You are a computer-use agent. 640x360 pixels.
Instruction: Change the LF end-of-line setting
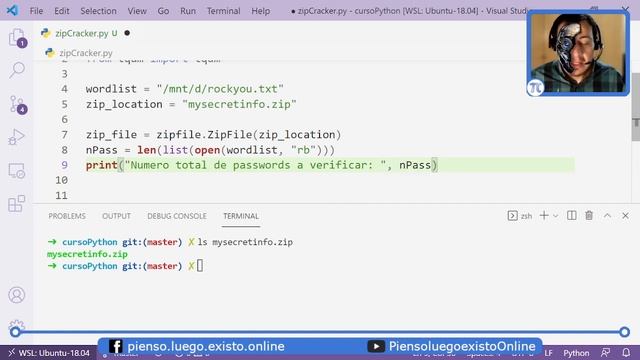[548, 353]
